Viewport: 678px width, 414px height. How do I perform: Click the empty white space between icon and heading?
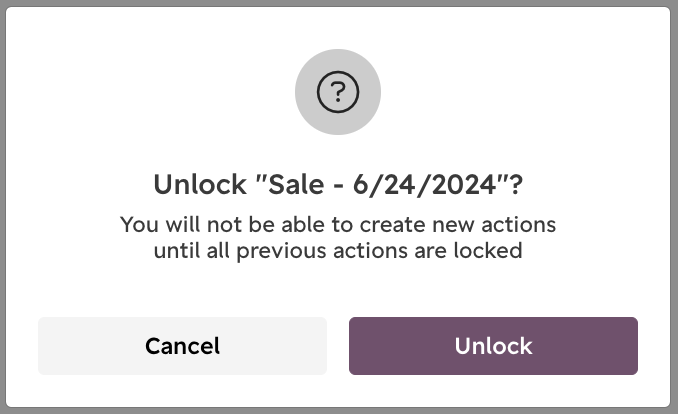click(338, 153)
